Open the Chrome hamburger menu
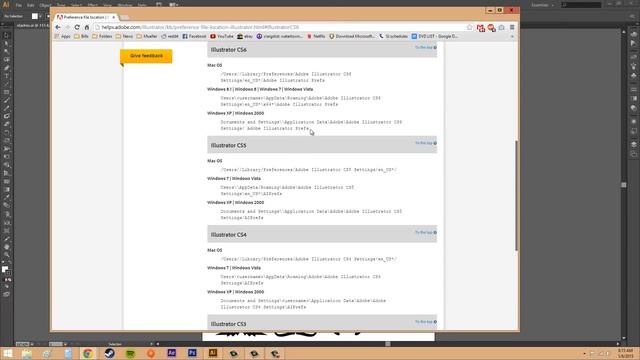The image size is (640, 360). [512, 27]
